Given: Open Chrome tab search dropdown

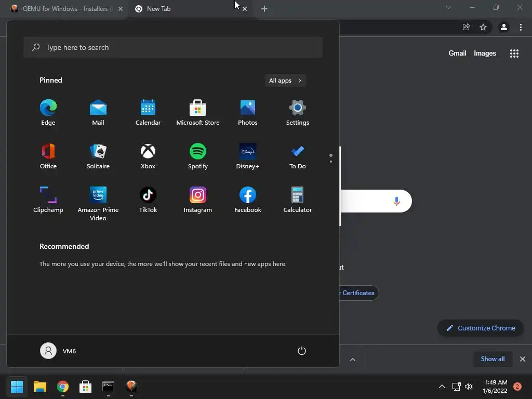Looking at the screenshot, I should pos(448,7).
